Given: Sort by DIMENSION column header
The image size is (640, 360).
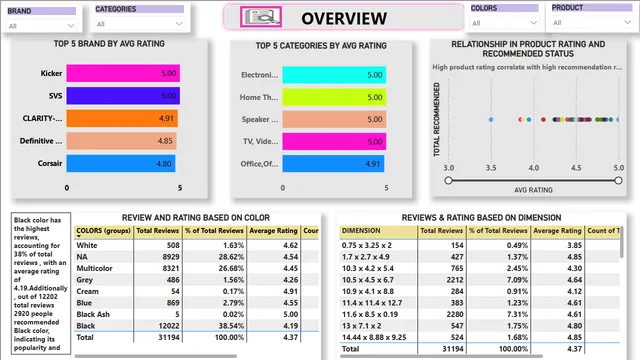Looking at the screenshot, I should point(378,231).
